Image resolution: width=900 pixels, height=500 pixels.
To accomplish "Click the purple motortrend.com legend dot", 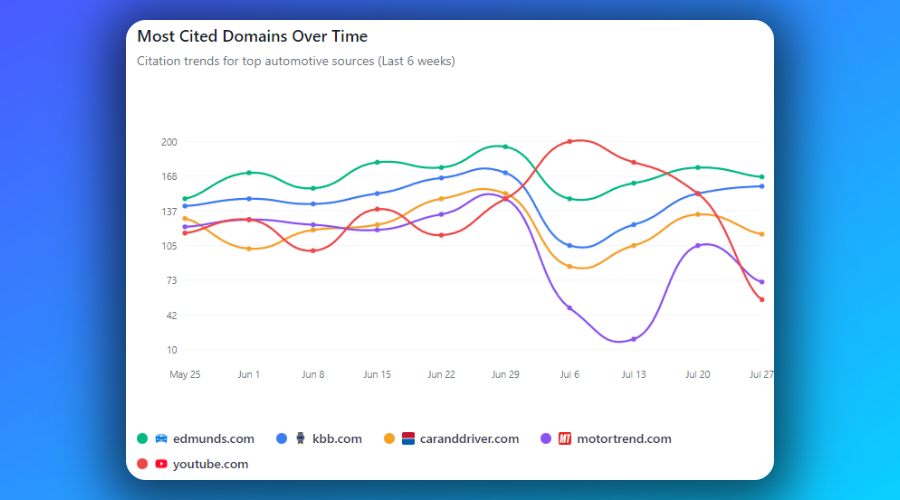I will click(546, 439).
